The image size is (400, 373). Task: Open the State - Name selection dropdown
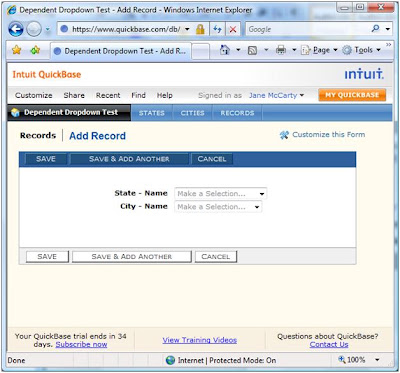coord(221,194)
